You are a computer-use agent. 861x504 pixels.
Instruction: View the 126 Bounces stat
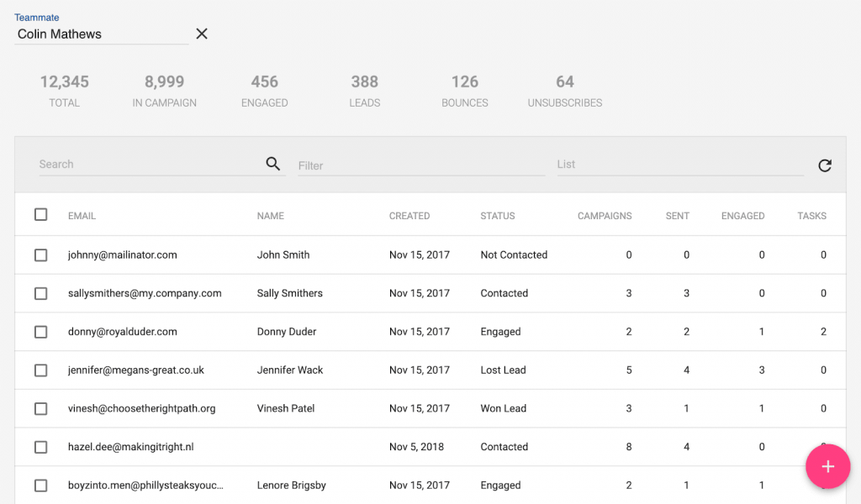pyautogui.click(x=464, y=91)
